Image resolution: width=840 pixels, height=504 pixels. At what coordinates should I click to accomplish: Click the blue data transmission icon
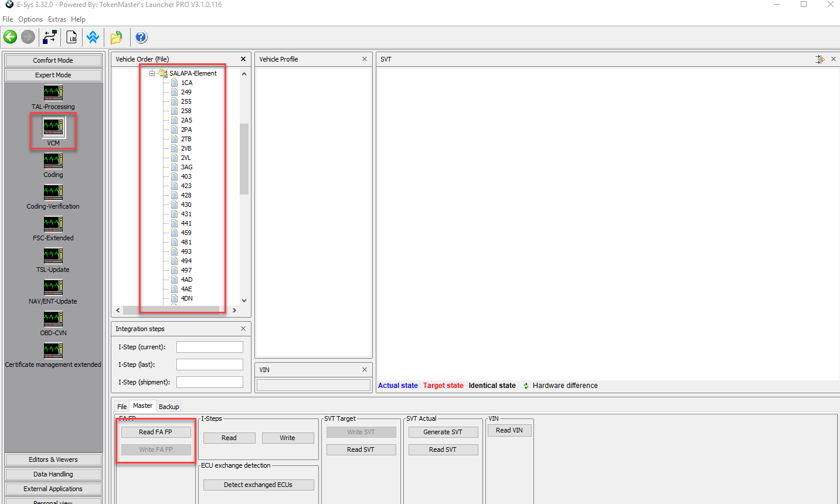[93, 36]
